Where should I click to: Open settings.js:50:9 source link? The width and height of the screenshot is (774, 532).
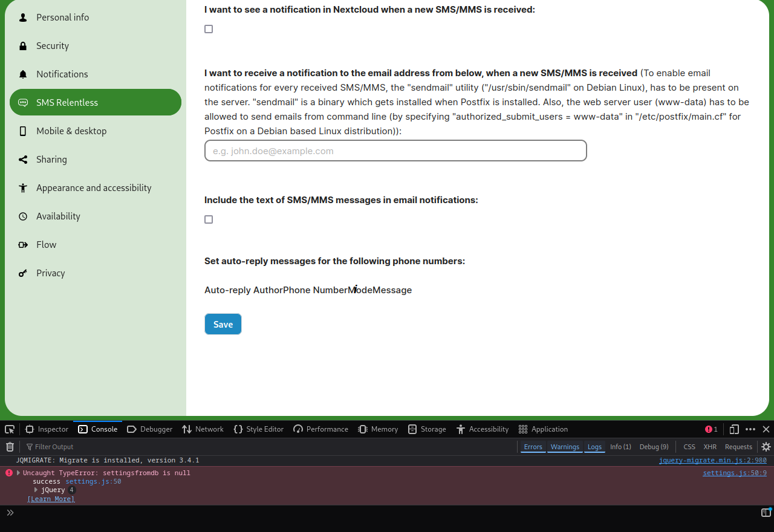pos(734,473)
